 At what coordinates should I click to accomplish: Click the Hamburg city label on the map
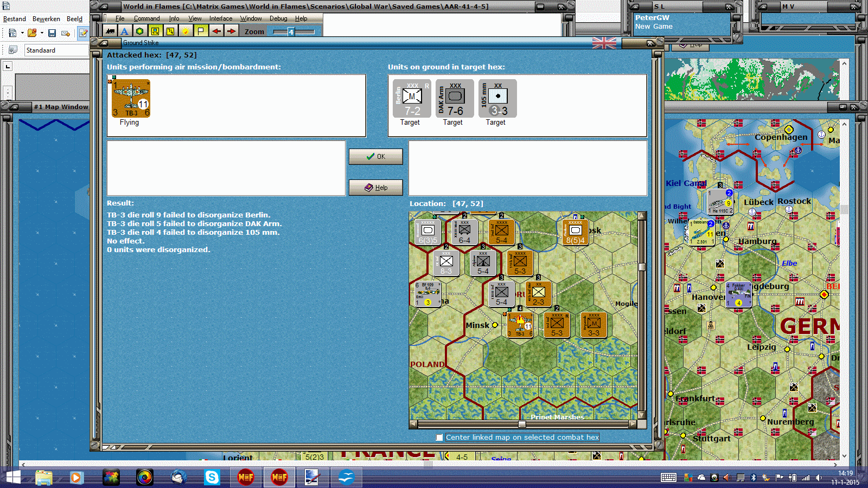click(x=757, y=241)
